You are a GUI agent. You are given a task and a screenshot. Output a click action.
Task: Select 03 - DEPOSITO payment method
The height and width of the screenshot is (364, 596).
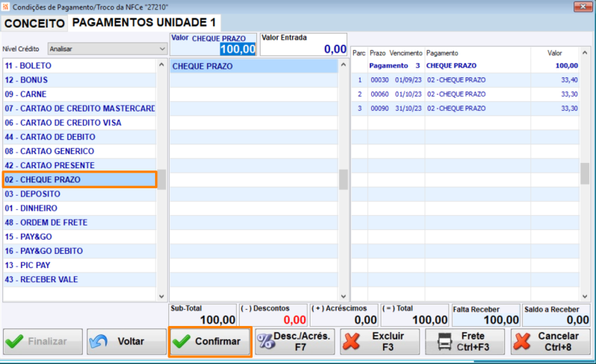pos(80,194)
